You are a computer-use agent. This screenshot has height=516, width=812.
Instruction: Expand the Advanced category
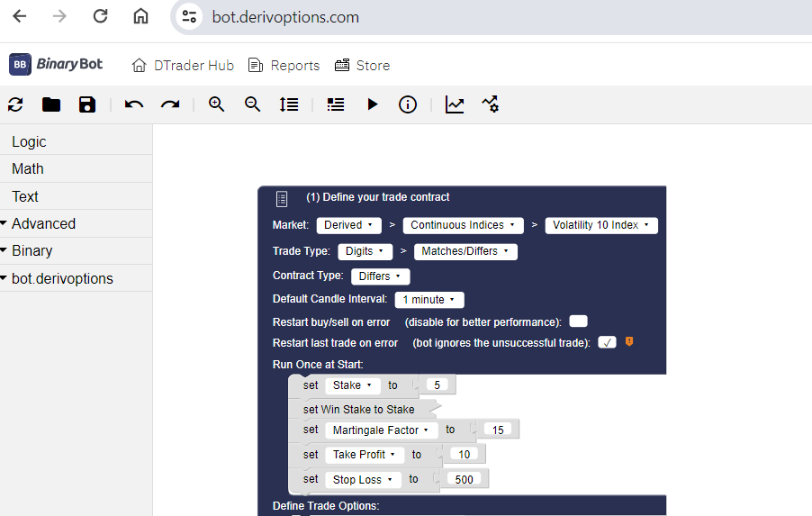[43, 223]
